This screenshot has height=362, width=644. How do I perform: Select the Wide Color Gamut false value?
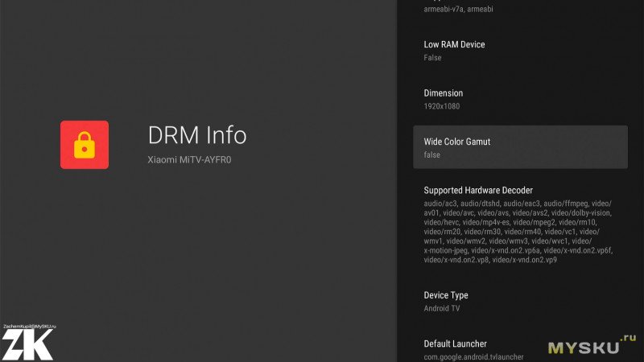click(x=431, y=154)
